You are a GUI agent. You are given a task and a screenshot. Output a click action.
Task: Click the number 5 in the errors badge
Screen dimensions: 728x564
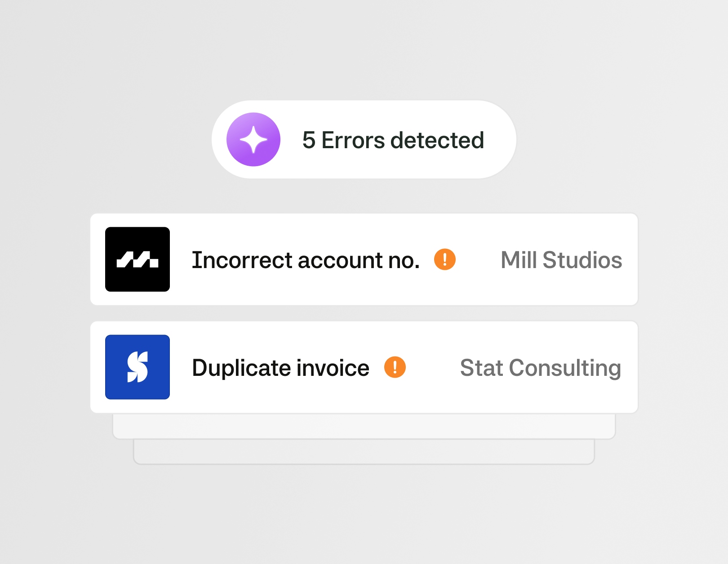tap(309, 140)
